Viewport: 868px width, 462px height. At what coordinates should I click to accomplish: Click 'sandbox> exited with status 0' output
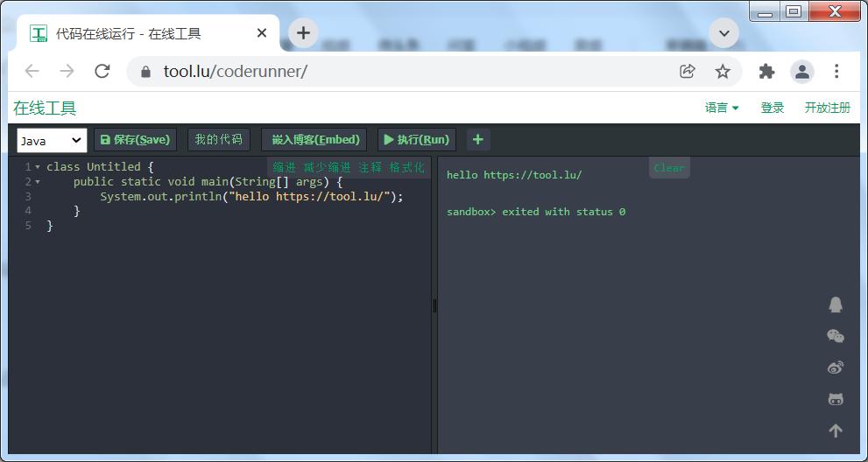536,212
